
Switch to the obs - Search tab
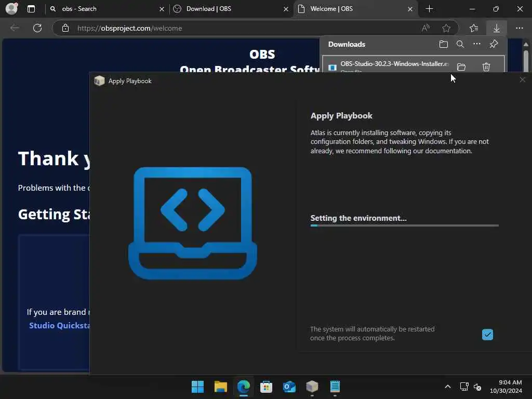coord(107,9)
